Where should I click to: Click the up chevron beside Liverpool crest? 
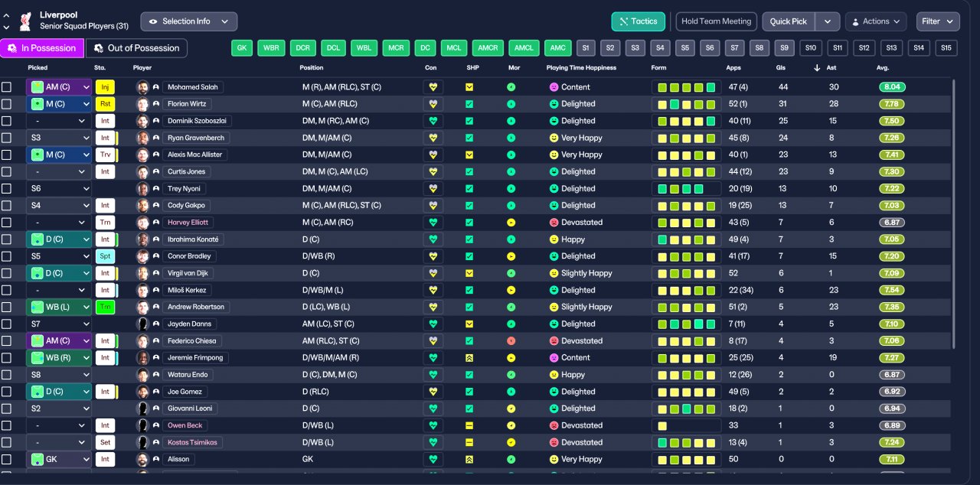tap(7, 15)
